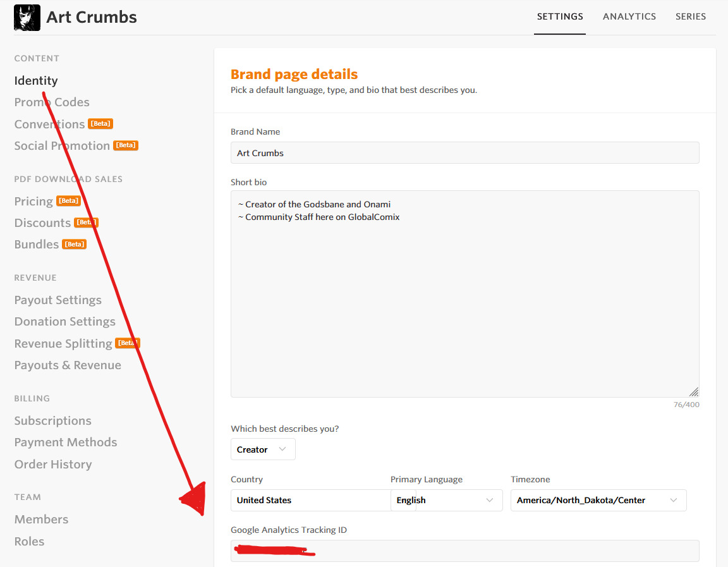Click inside the Short bio text area
The width and height of the screenshot is (728, 567).
[x=464, y=294]
